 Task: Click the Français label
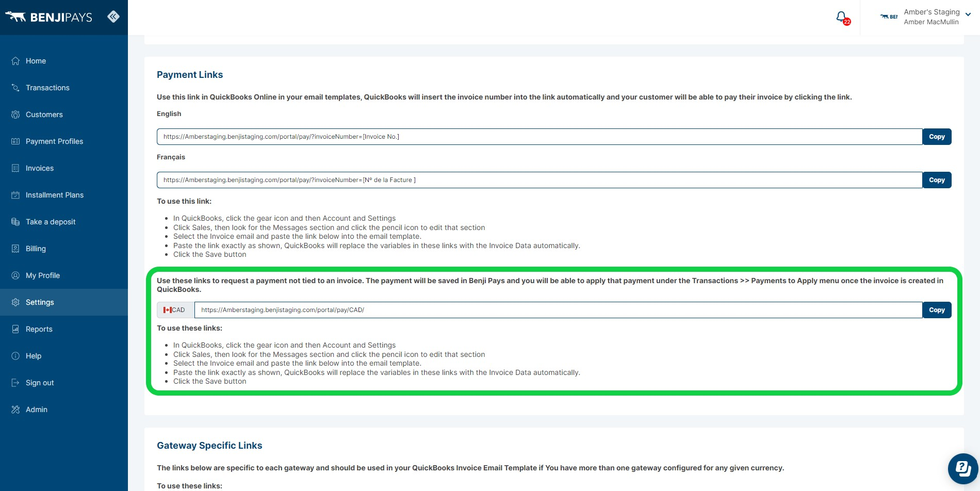click(x=171, y=157)
